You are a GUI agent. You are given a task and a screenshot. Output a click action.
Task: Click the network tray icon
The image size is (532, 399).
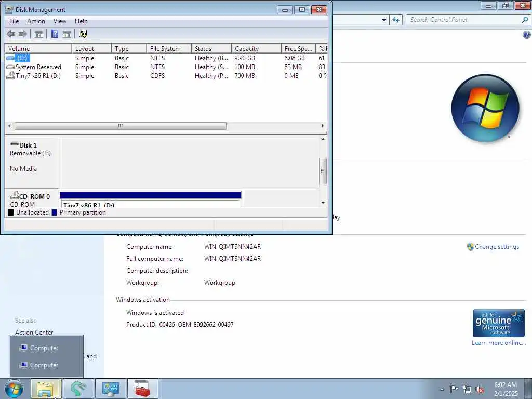click(x=467, y=389)
